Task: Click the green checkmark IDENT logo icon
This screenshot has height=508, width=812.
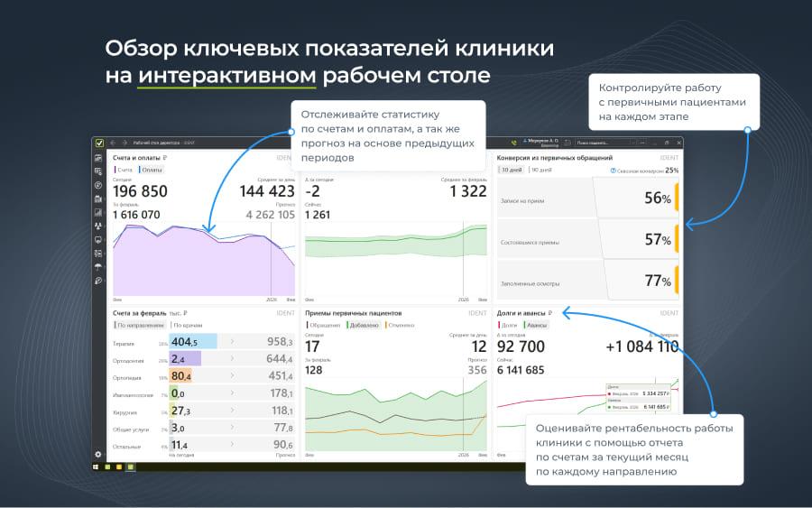Action: pyautogui.click(x=98, y=143)
